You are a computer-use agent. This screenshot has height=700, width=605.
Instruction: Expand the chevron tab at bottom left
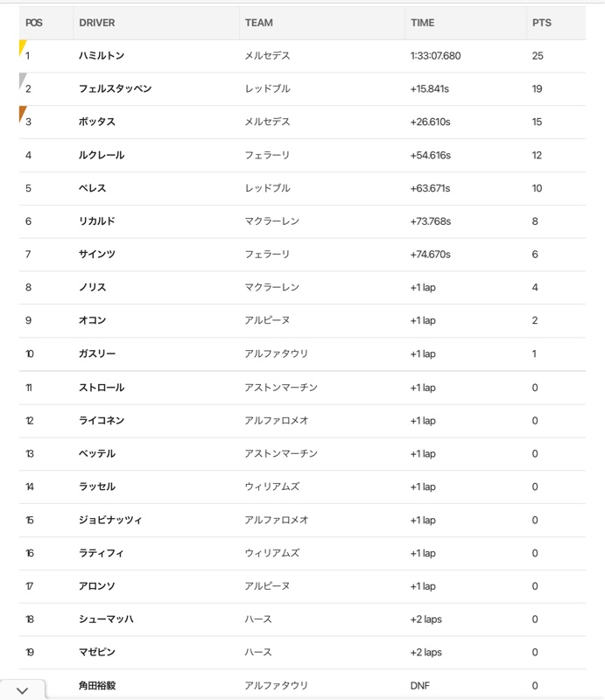tap(23, 690)
